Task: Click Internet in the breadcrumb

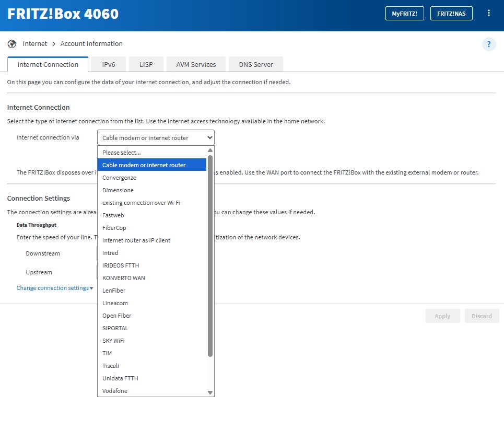Action: [35, 44]
